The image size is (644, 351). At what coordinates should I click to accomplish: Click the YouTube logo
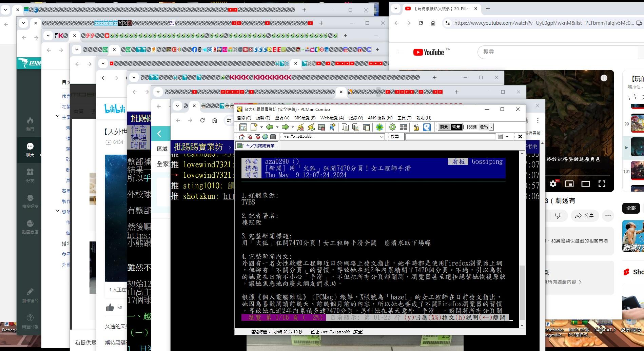[429, 52]
